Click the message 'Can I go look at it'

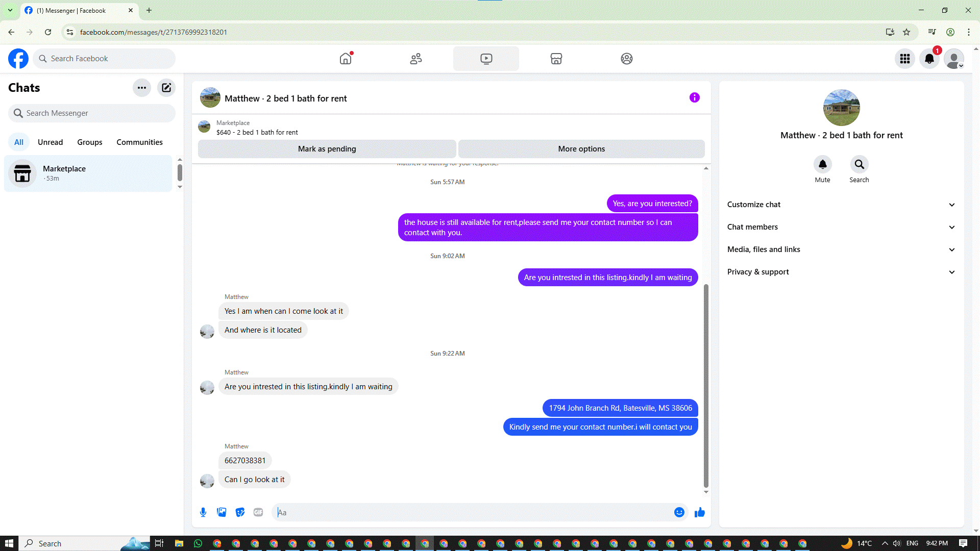255,480
